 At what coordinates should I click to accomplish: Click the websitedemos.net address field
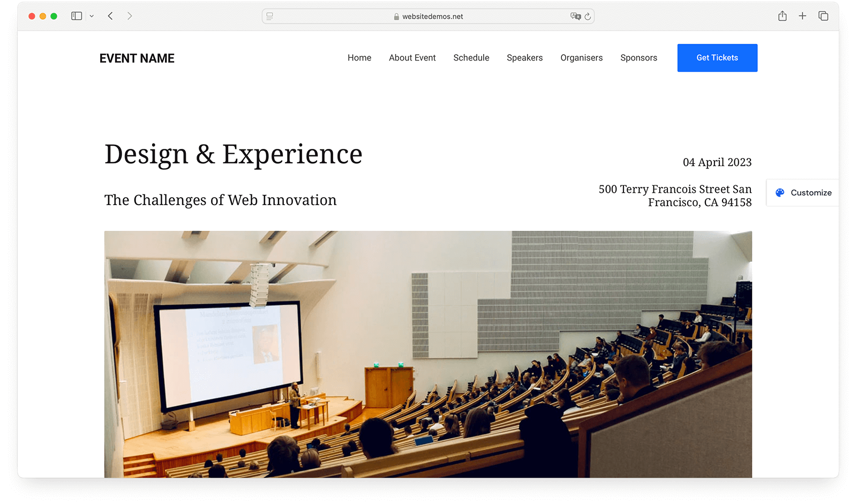(428, 17)
